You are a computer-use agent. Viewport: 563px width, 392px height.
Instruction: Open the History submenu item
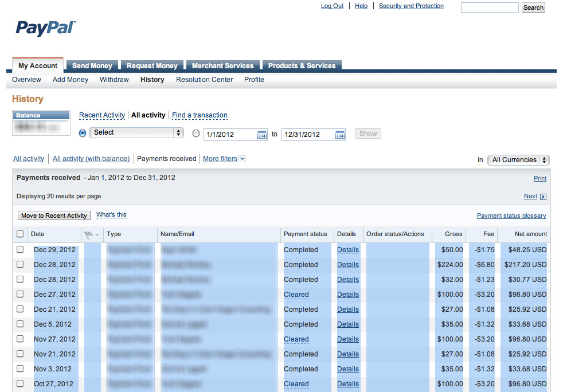(x=153, y=80)
